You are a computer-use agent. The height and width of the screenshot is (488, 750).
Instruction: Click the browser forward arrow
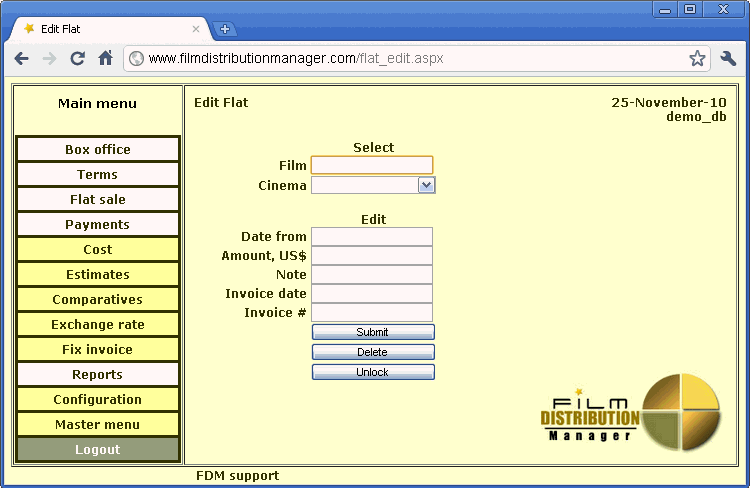click(49, 58)
